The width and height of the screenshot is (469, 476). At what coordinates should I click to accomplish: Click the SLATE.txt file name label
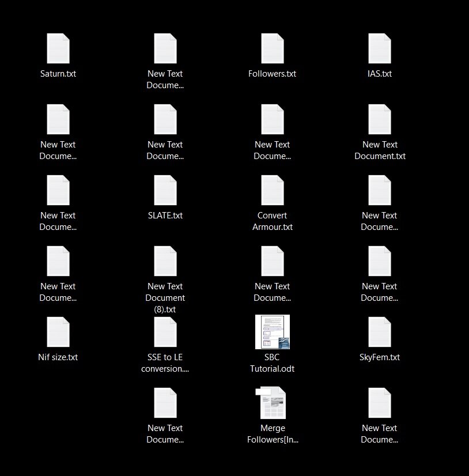point(165,216)
